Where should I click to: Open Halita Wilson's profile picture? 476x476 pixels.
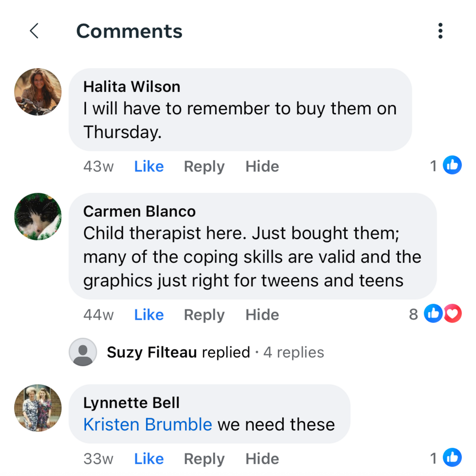(x=38, y=92)
